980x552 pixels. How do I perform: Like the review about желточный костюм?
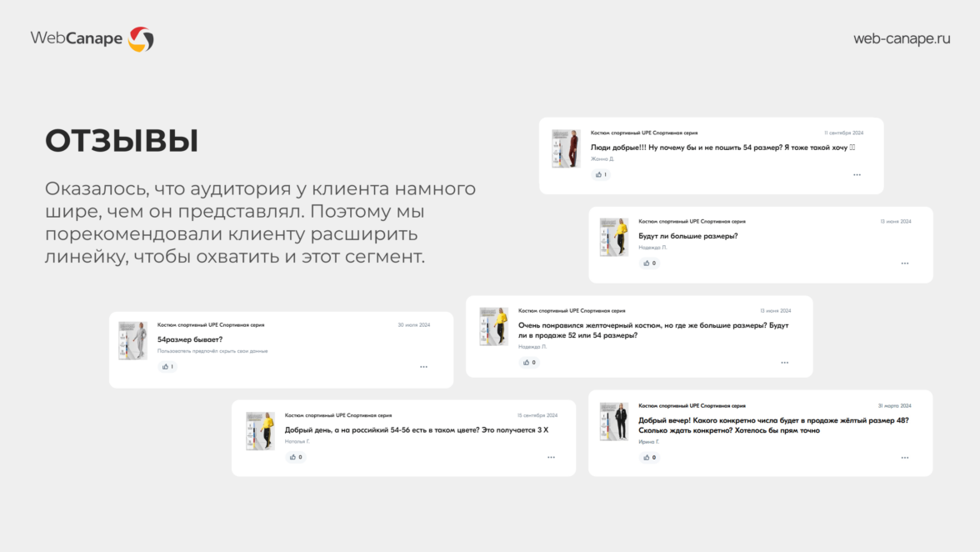[528, 362]
